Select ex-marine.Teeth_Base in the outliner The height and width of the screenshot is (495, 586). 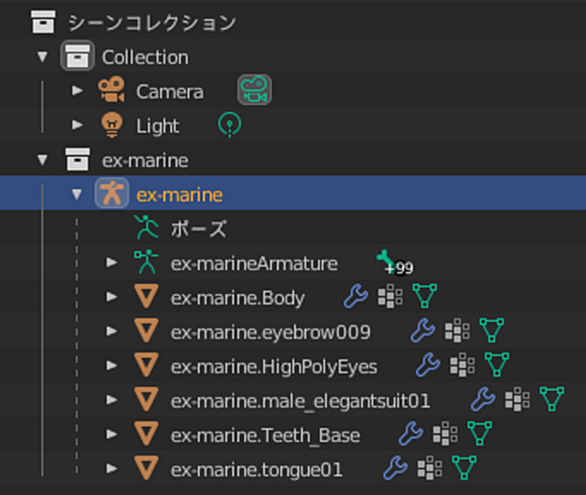click(265, 435)
